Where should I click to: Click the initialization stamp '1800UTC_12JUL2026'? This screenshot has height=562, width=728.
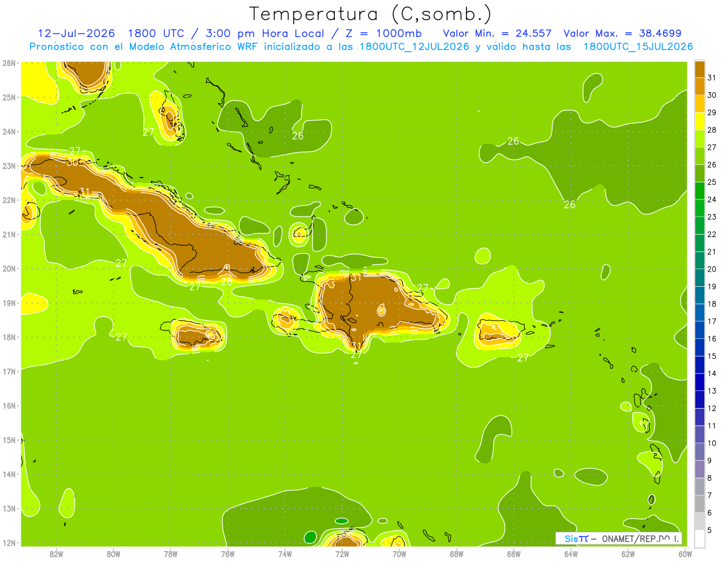414,47
